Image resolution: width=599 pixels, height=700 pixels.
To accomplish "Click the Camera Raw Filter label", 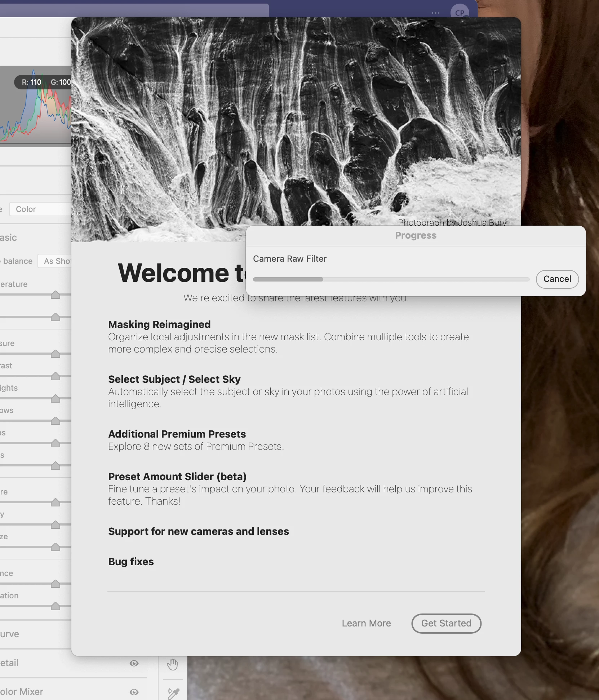I will pos(290,259).
